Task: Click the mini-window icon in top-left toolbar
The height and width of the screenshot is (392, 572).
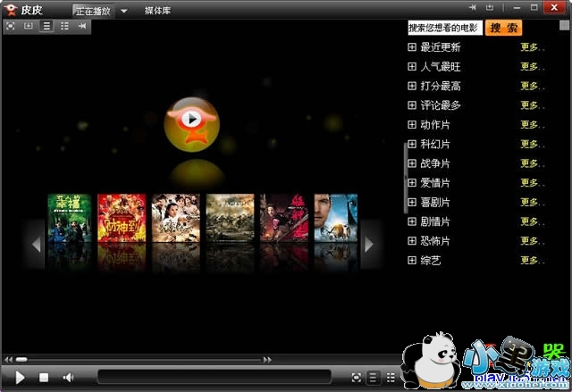Action: pyautogui.click(x=28, y=26)
